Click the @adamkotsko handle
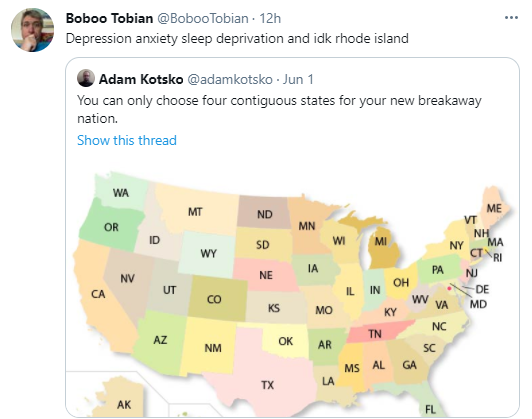This screenshot has width=532, height=419. click(x=230, y=79)
